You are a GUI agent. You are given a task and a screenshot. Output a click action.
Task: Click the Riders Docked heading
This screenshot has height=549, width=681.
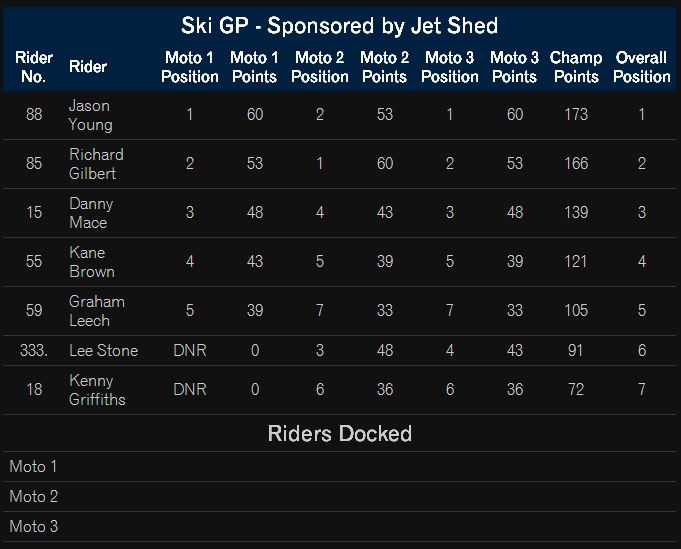click(x=340, y=433)
